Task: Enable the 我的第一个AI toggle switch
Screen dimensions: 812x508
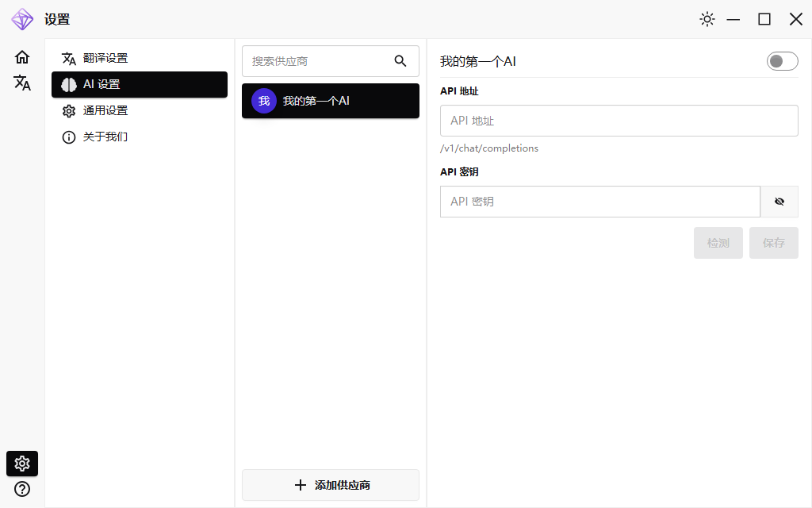Action: pos(782,61)
